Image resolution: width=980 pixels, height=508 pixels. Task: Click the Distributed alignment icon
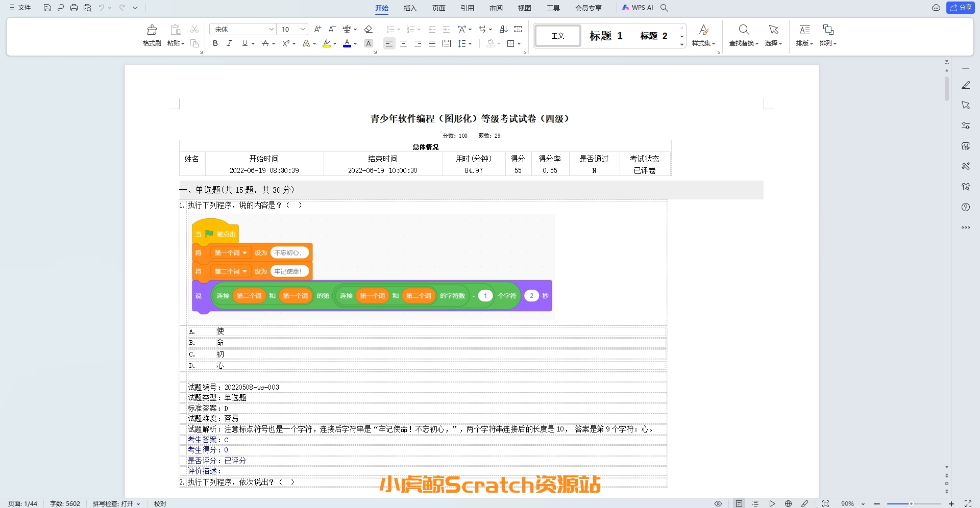pyautogui.click(x=447, y=44)
